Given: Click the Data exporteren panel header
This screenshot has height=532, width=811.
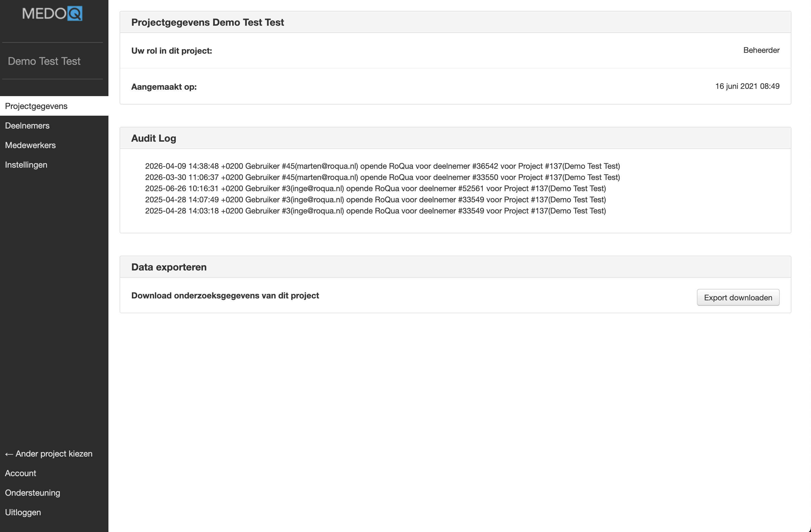Looking at the screenshot, I should [x=455, y=267].
